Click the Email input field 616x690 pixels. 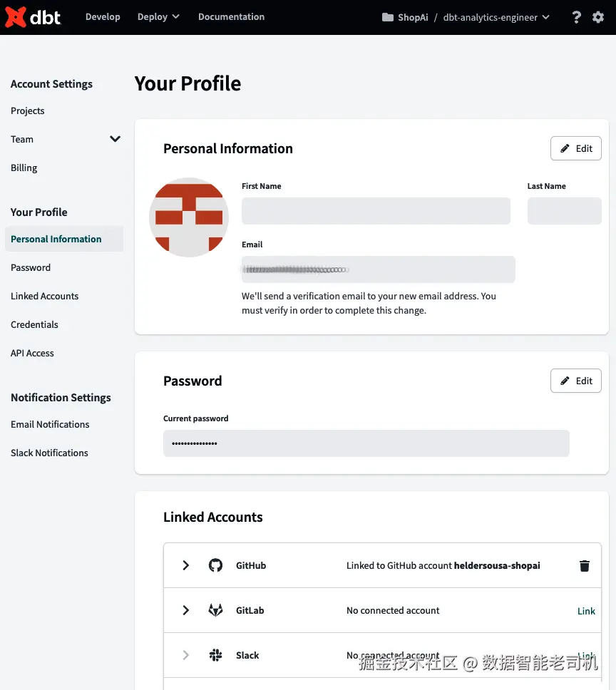[379, 269]
